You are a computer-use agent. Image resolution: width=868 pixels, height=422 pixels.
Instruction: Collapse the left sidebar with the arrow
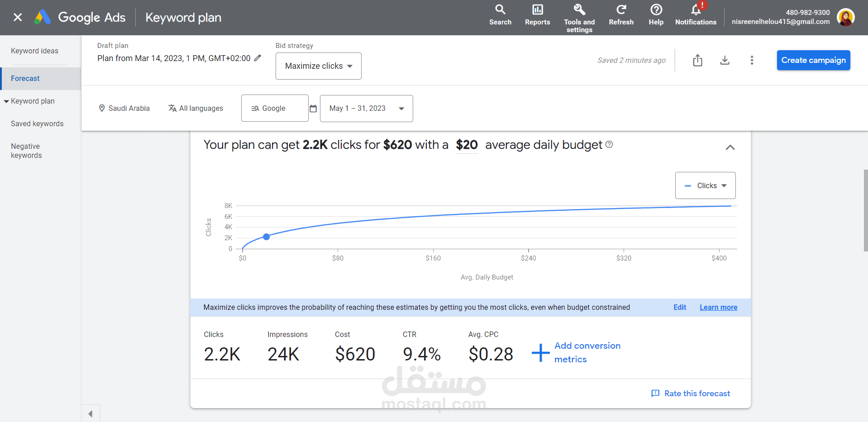91,413
